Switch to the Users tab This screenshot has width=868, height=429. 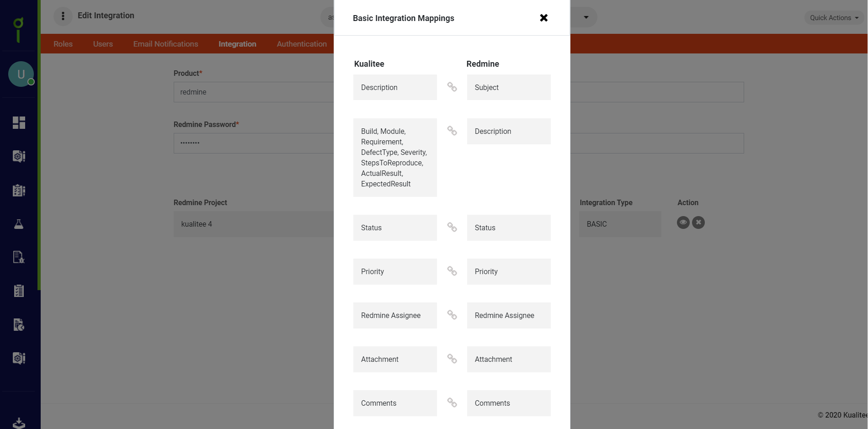click(x=103, y=44)
